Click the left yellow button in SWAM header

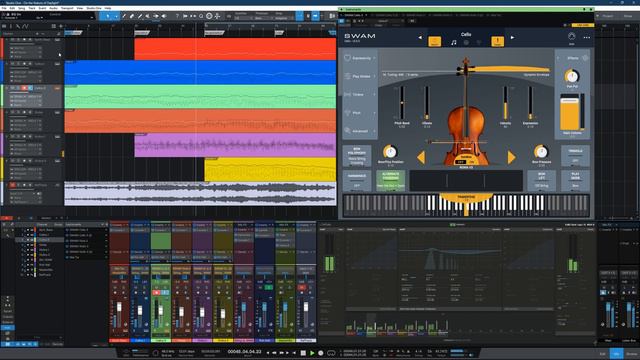coord(434,41)
